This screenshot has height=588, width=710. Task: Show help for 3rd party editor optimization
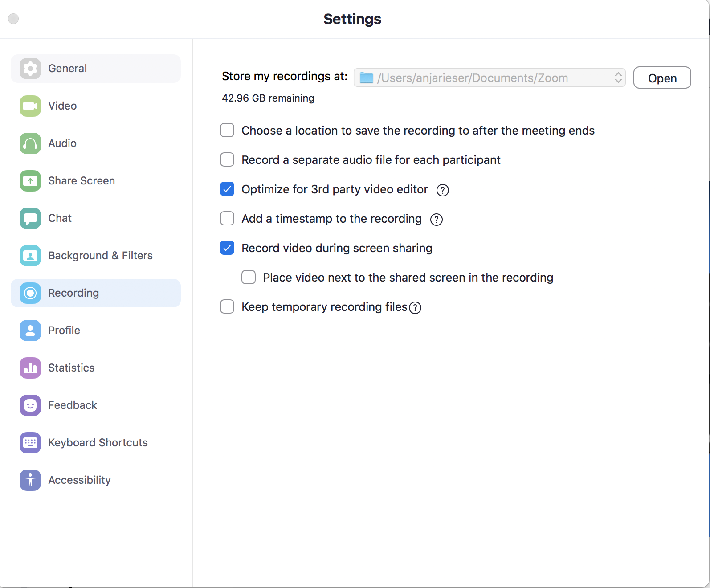coord(443,190)
